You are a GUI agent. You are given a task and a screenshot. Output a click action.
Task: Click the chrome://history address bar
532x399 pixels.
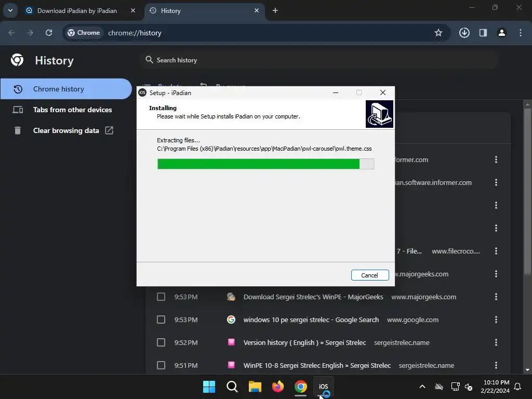(x=258, y=33)
